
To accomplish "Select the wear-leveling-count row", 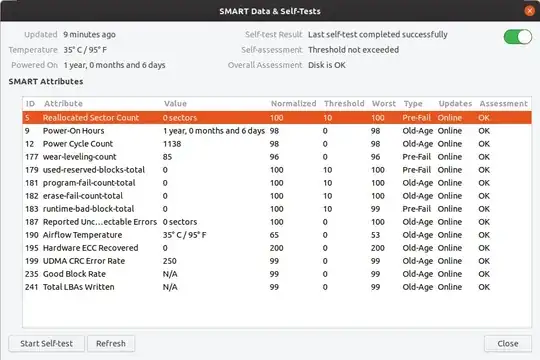I will (x=277, y=157).
